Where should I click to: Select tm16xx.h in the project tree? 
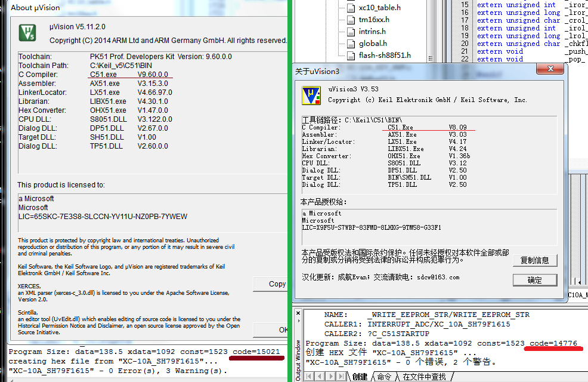(374, 20)
